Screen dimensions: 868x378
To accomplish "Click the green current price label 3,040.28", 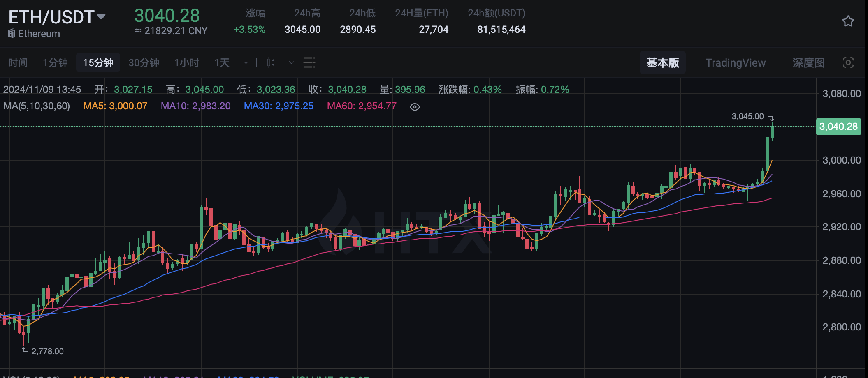I will (838, 127).
